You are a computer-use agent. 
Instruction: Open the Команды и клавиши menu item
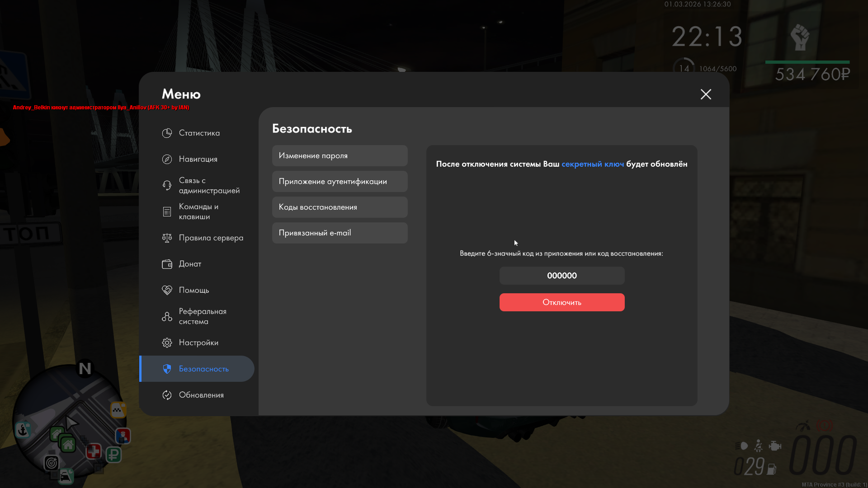point(199,211)
